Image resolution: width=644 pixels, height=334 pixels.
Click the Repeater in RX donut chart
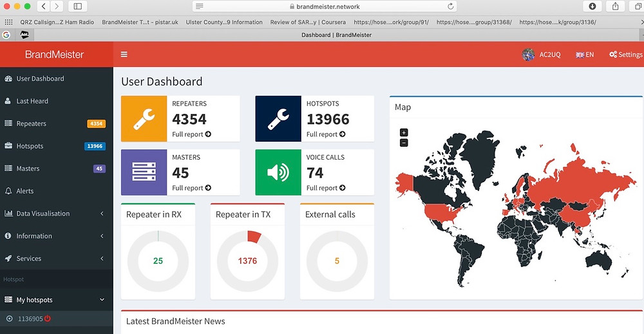click(158, 261)
